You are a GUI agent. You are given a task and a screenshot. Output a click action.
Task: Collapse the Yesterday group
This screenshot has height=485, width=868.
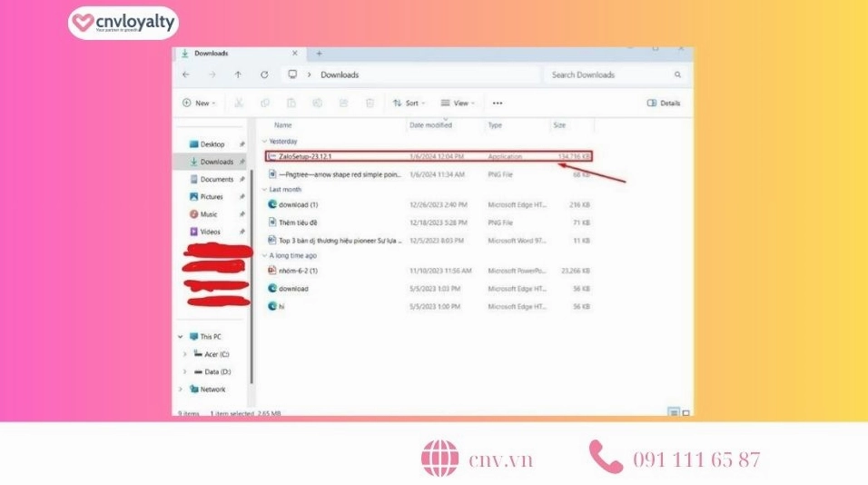tap(264, 142)
